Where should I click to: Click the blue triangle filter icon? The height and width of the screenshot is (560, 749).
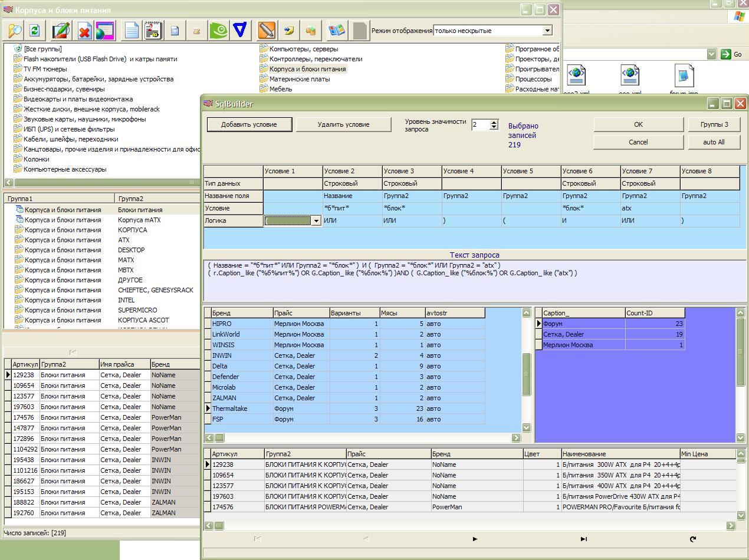(x=239, y=30)
